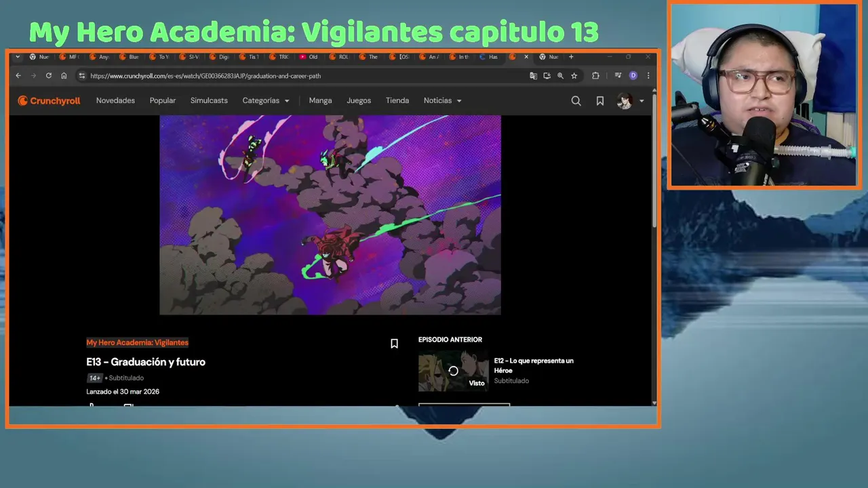
Task: Open the browser profile avatar
Action: (633, 76)
